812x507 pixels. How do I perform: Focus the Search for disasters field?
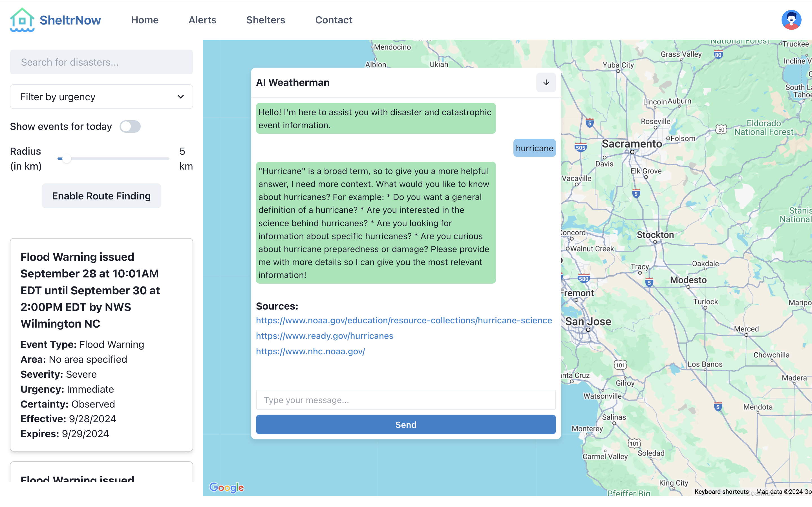point(101,62)
